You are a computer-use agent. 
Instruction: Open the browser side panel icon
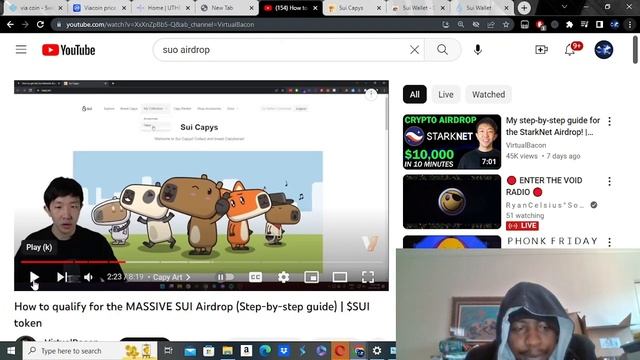click(x=599, y=24)
